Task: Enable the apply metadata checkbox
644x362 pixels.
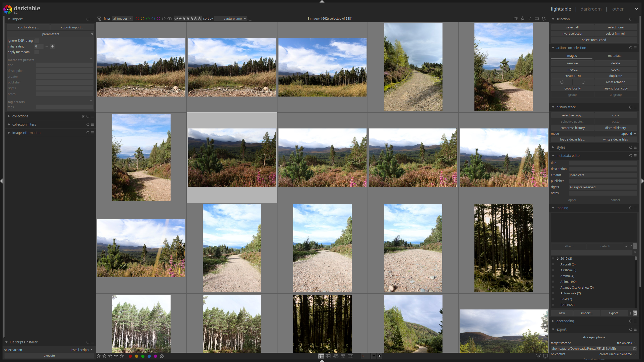Action: coord(37,52)
